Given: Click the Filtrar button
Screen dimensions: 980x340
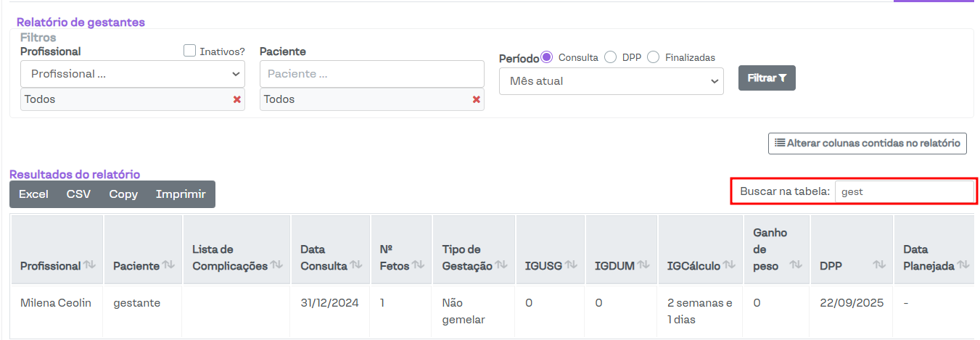Looking at the screenshot, I should tap(767, 78).
